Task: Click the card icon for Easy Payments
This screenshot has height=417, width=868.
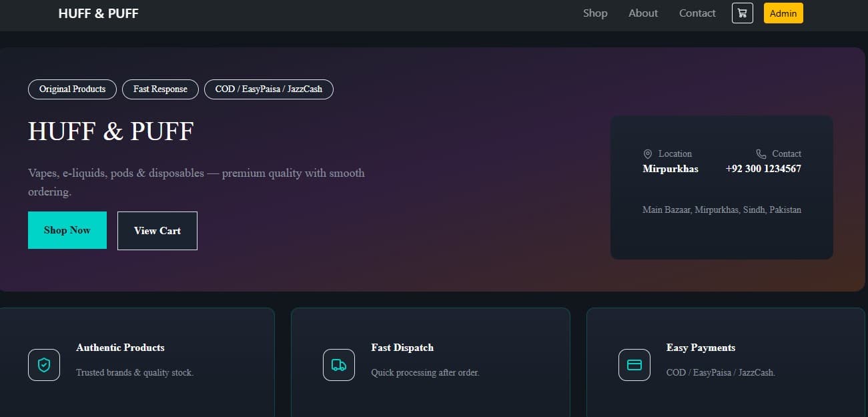Action: [x=634, y=365]
